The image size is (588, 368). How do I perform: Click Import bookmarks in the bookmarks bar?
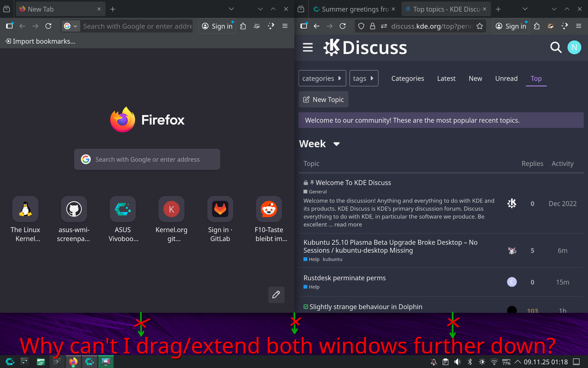coord(40,41)
